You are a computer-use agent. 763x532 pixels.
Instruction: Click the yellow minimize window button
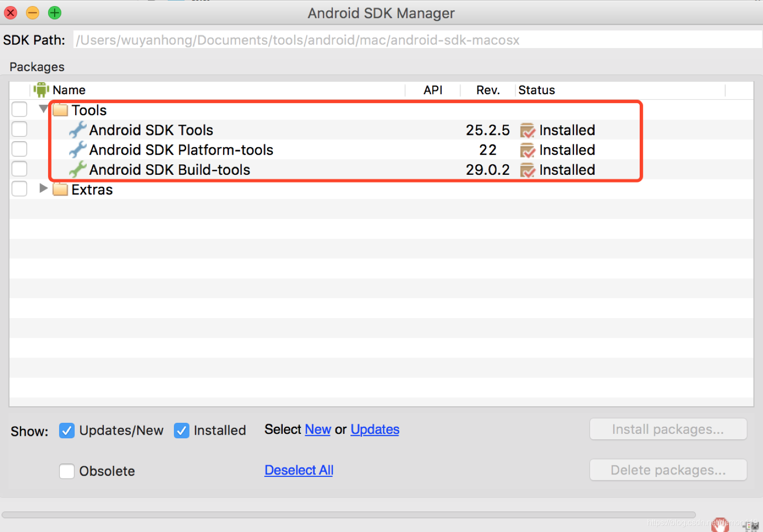click(33, 13)
